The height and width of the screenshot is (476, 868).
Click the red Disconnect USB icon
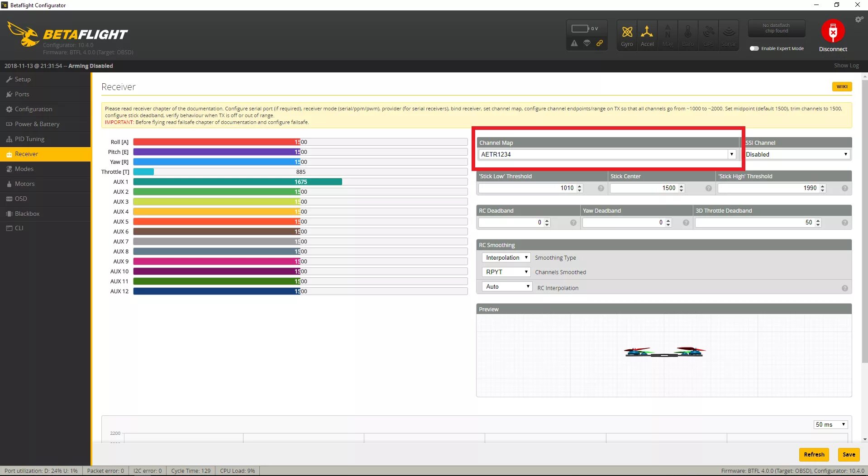pyautogui.click(x=833, y=31)
